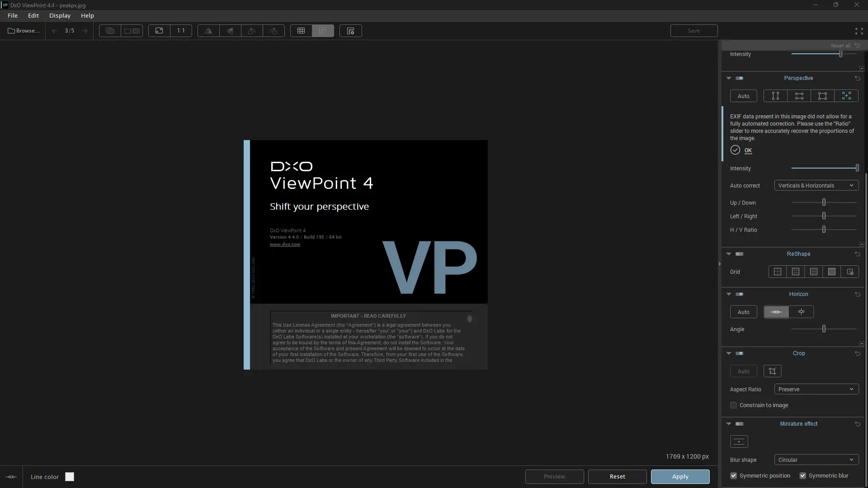Select the rectangle perspective correction tool
This screenshot has height=488, width=868.
(822, 96)
